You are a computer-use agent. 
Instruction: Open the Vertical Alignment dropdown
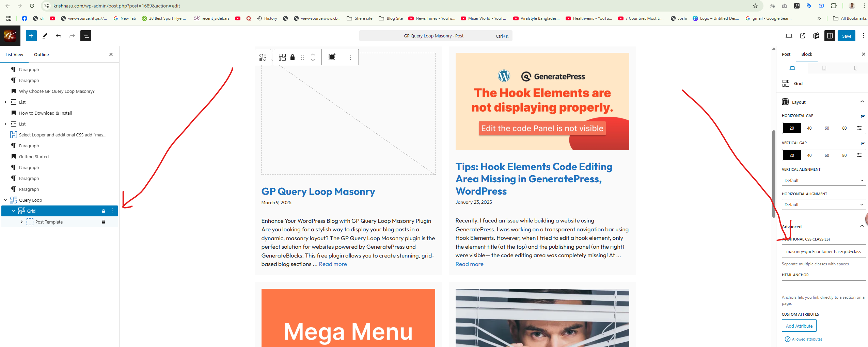[823, 180]
